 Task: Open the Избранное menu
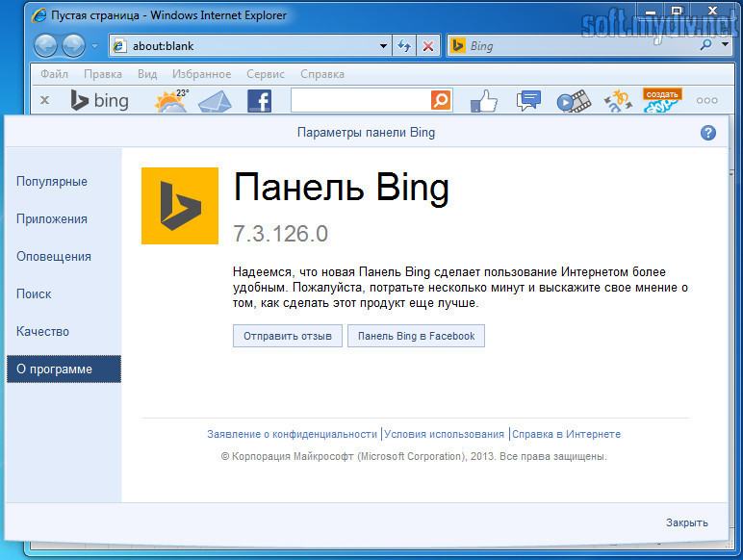201,74
